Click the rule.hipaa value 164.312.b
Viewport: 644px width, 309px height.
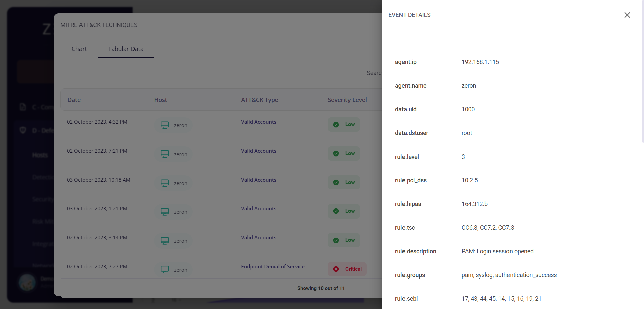point(475,204)
